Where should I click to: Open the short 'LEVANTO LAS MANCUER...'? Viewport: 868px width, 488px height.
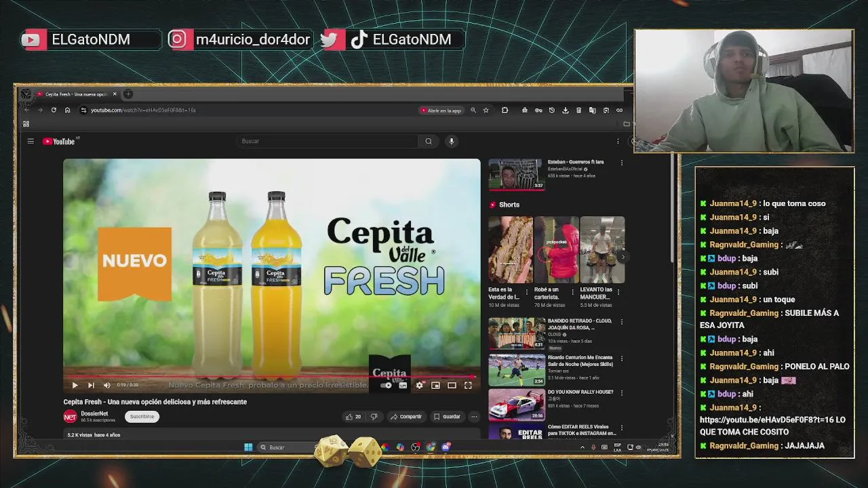[x=602, y=249]
